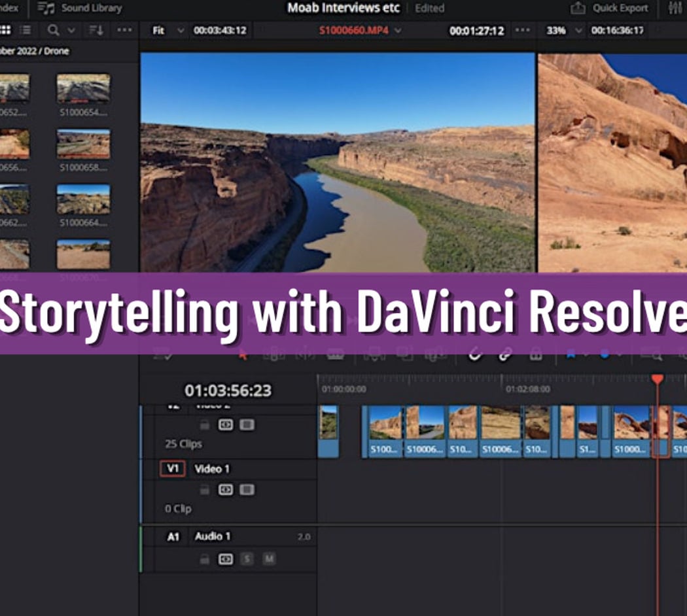Toggle auto select on Video 1

[226, 490]
